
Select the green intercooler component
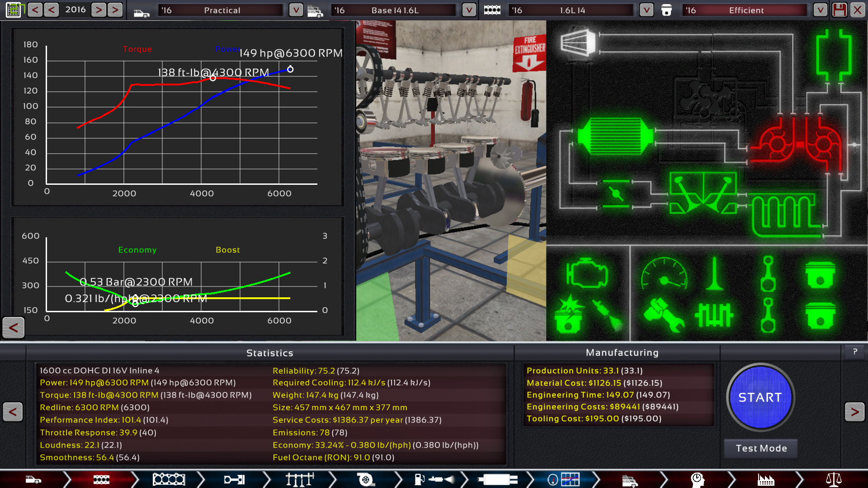pos(615,136)
